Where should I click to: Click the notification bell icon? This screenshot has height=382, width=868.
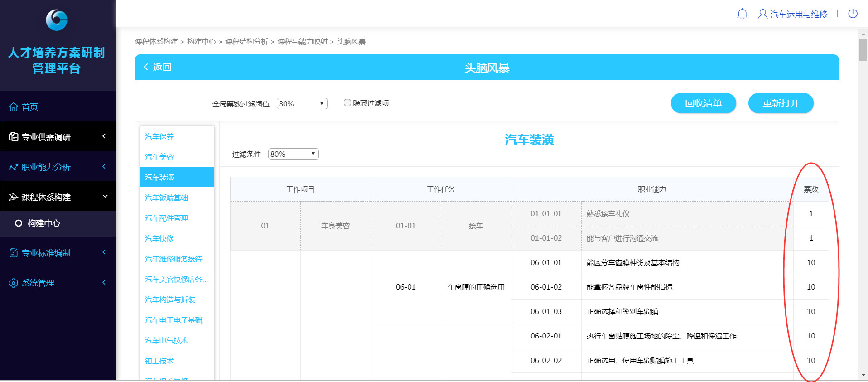(x=742, y=14)
